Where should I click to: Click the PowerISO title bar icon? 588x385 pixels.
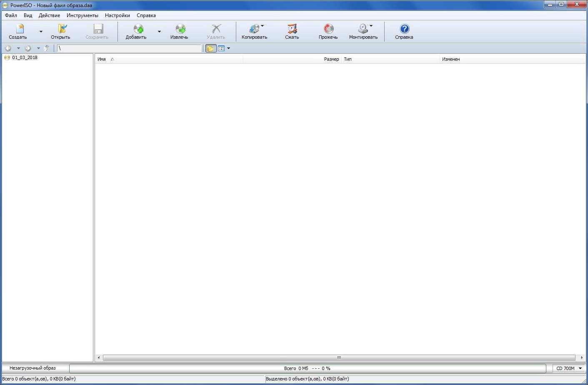5,5
